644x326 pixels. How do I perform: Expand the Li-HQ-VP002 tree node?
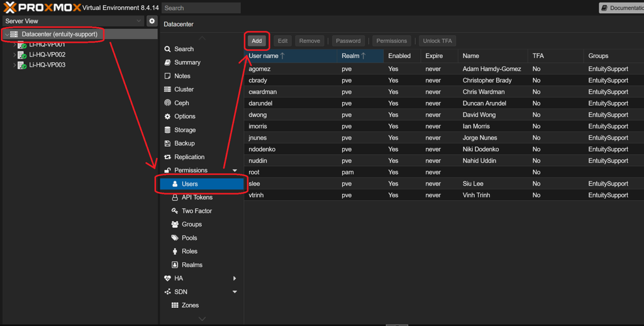click(x=15, y=55)
